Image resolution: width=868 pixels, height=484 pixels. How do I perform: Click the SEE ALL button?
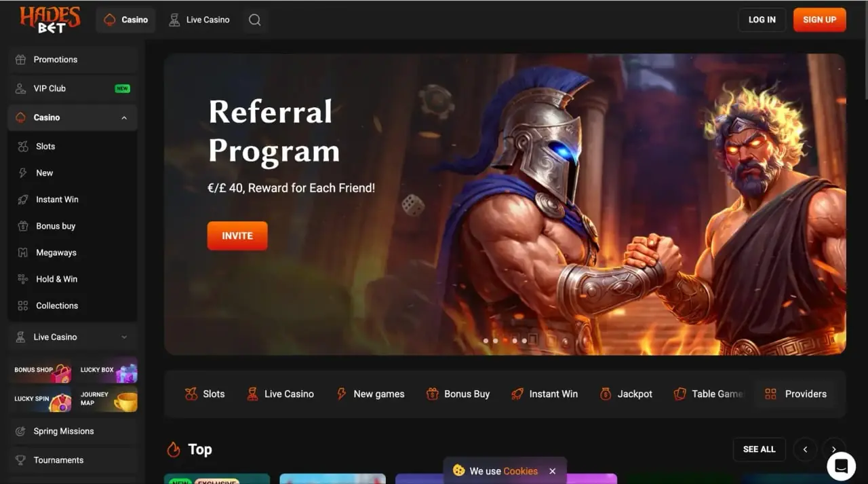click(x=759, y=449)
